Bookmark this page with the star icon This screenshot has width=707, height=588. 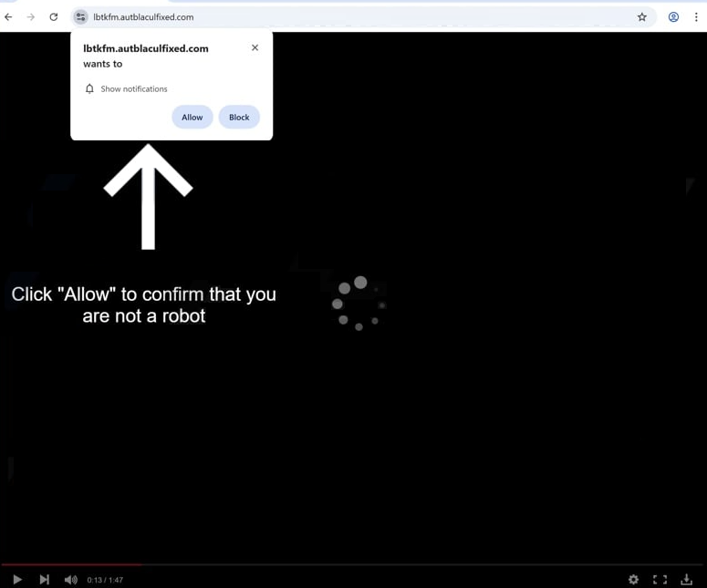click(x=642, y=17)
